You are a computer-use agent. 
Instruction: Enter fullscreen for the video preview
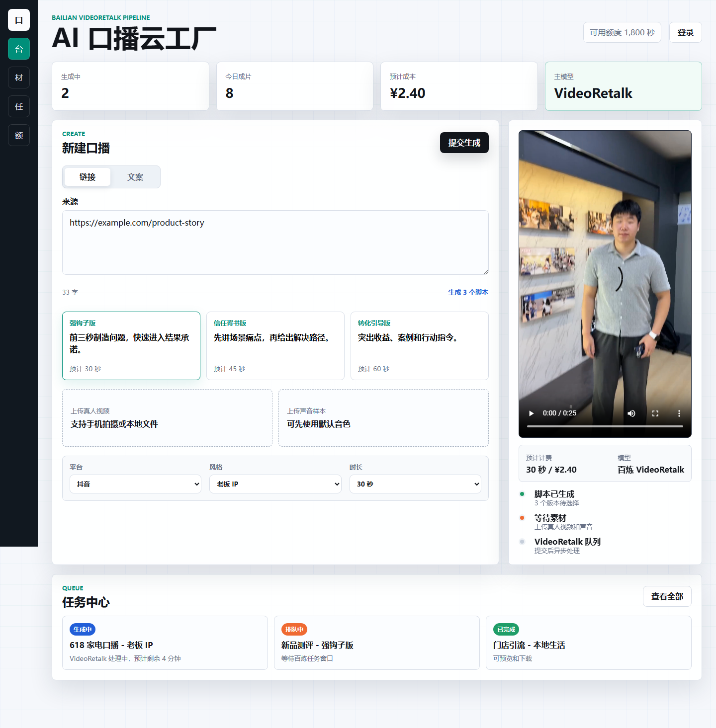[x=655, y=413]
